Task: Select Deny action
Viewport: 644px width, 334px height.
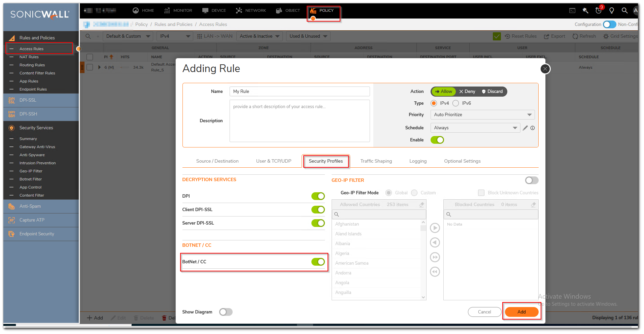Action: [467, 92]
